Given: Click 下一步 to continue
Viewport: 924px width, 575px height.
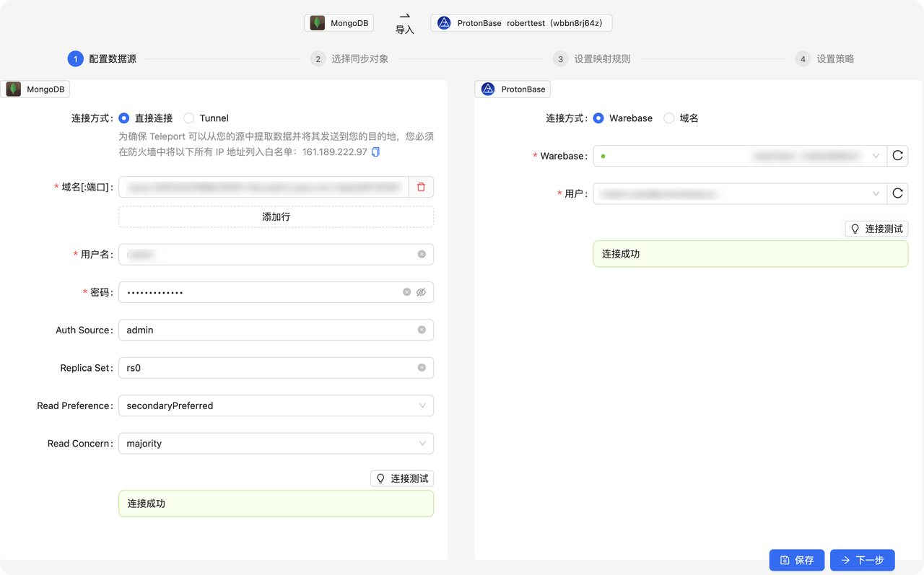Looking at the screenshot, I should pyautogui.click(x=863, y=560).
